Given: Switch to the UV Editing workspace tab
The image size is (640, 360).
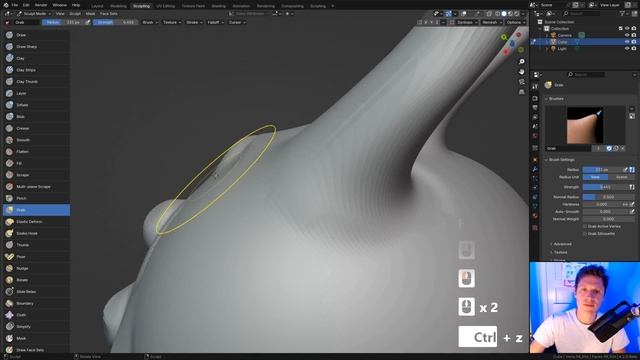Looking at the screenshot, I should pyautogui.click(x=165, y=6).
